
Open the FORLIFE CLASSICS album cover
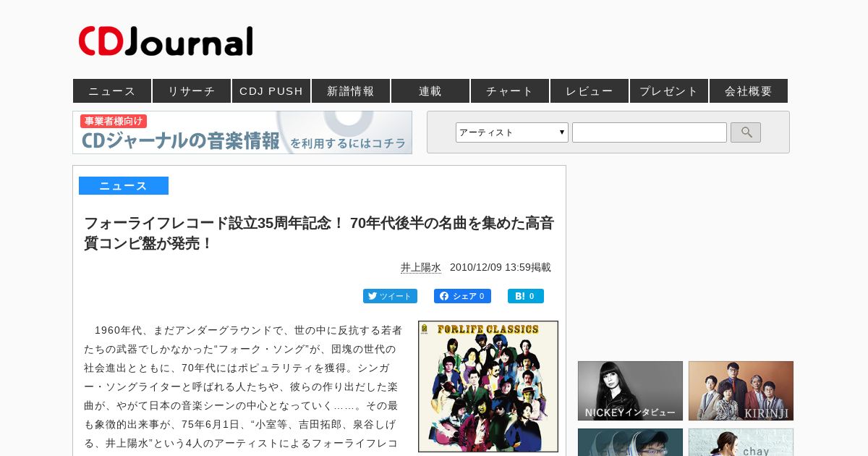(x=488, y=387)
